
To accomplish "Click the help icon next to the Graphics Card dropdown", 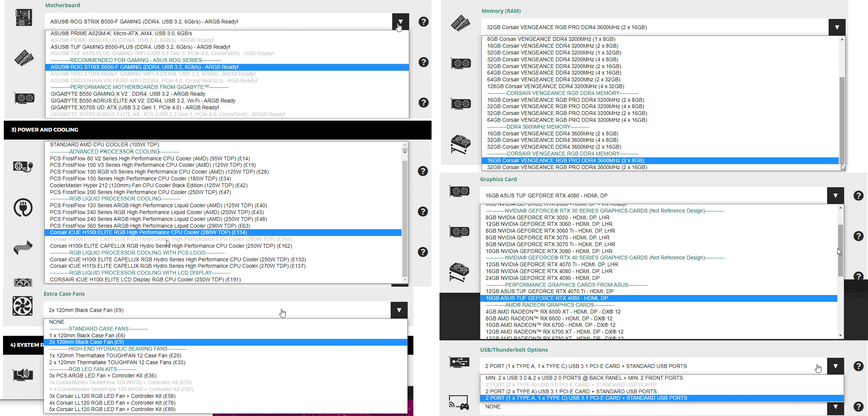I will point(858,196).
